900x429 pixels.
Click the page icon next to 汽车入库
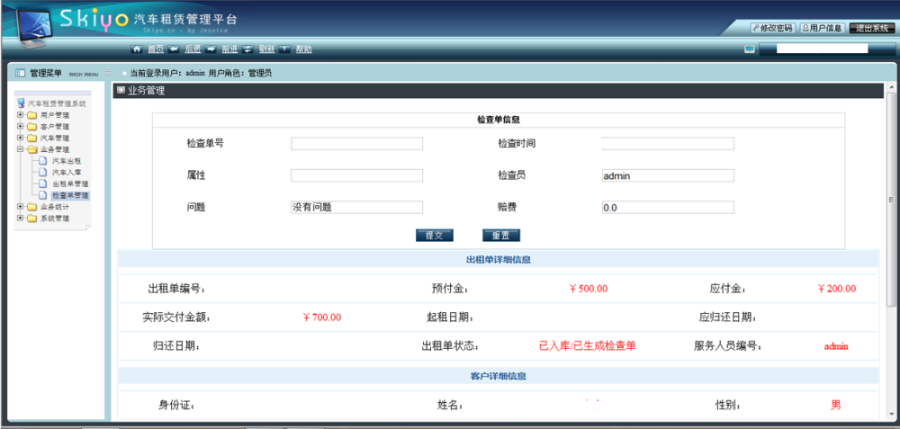pyautogui.click(x=43, y=172)
